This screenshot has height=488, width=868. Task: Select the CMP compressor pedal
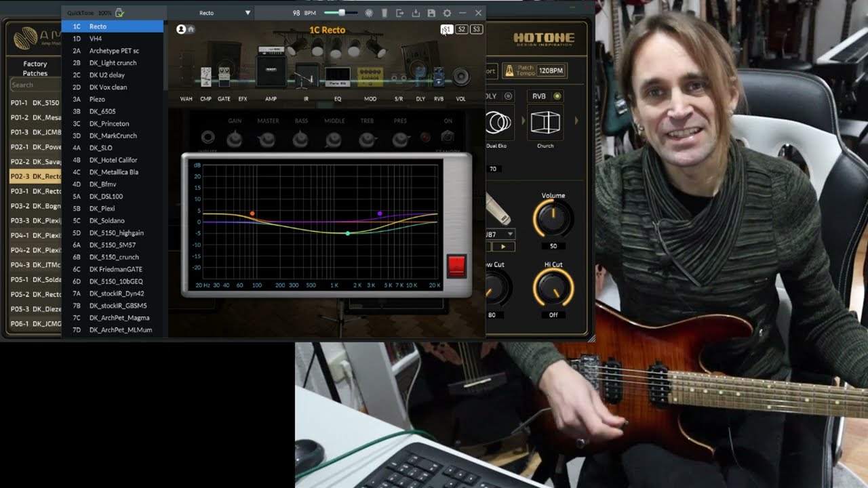coord(206,77)
